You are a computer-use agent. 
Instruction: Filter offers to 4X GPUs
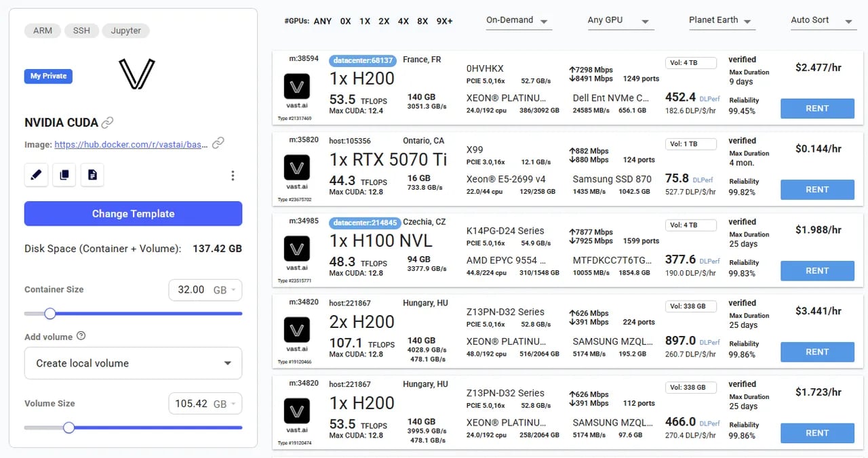pyautogui.click(x=403, y=21)
